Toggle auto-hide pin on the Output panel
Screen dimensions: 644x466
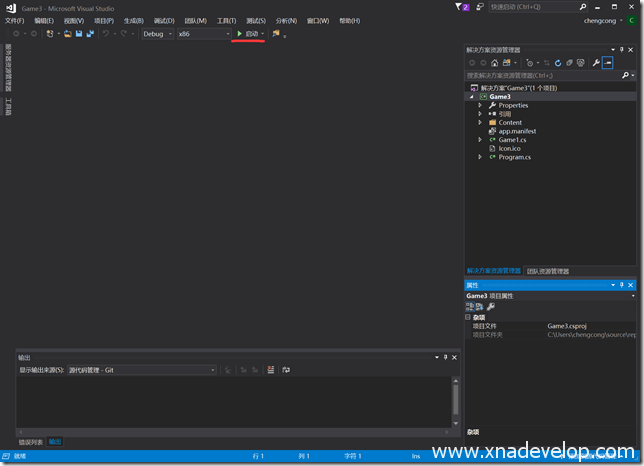(x=445, y=357)
